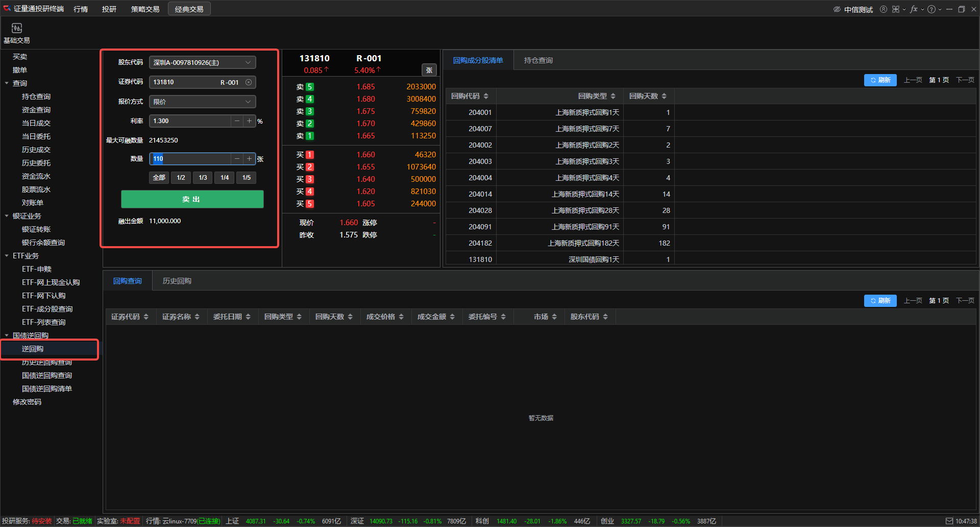This screenshot has width=980, height=527.
Task: Collapse the 银证业务 tree group
Action: tap(7, 216)
